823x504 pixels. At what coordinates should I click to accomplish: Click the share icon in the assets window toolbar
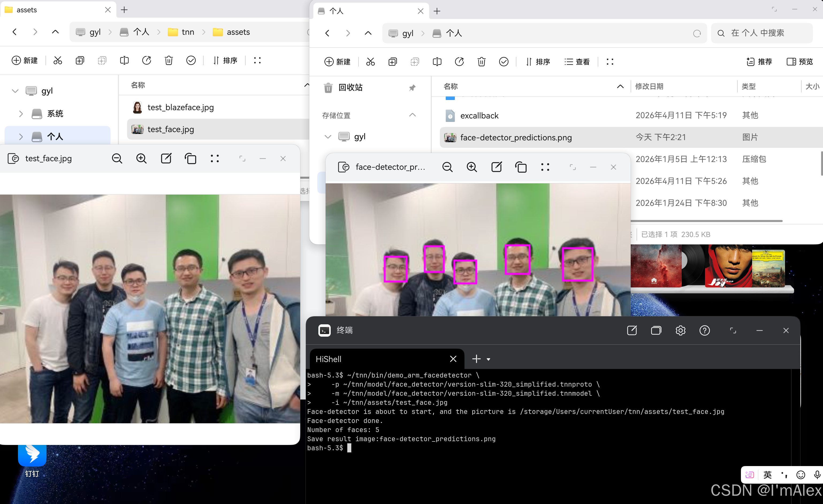coord(147,60)
